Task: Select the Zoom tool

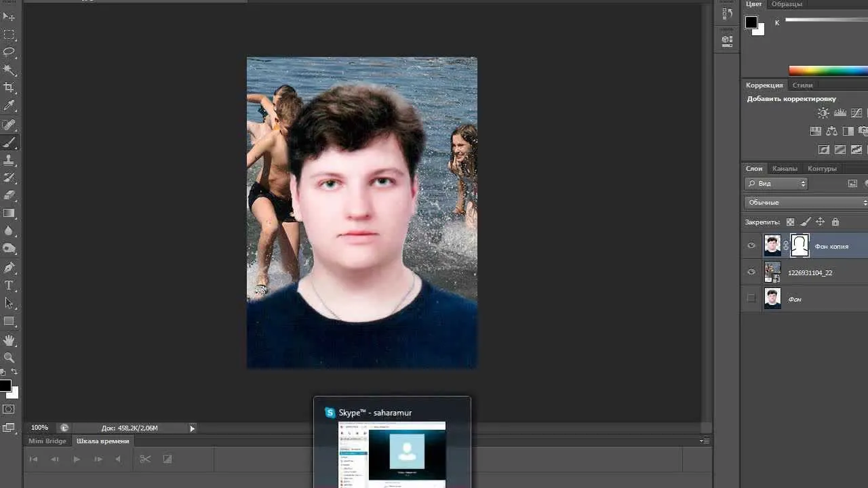Action: (9, 357)
